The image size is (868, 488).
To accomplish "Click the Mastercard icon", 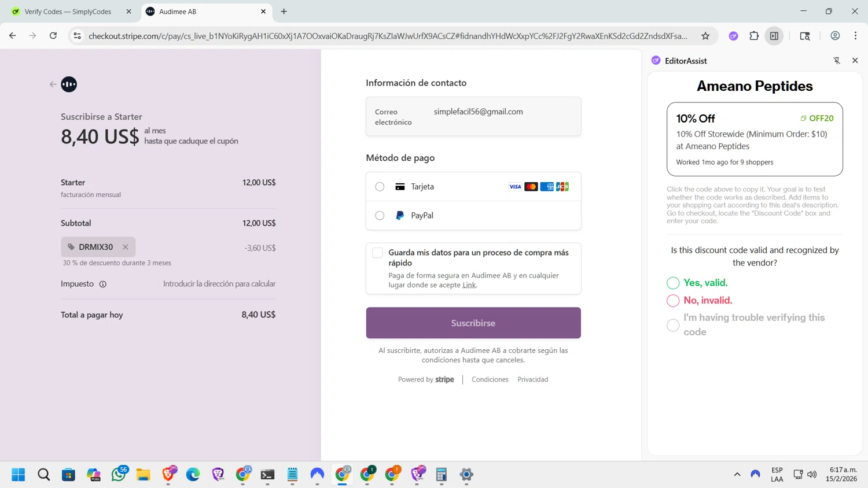I will [531, 187].
